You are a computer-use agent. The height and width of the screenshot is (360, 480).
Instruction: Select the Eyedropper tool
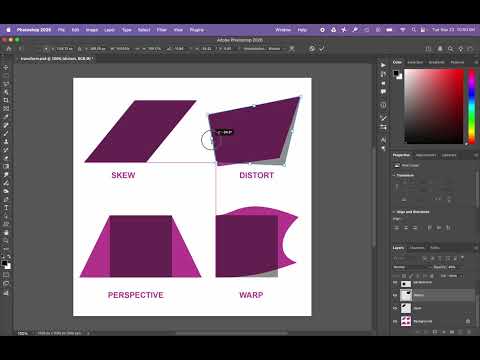[x=6, y=117]
